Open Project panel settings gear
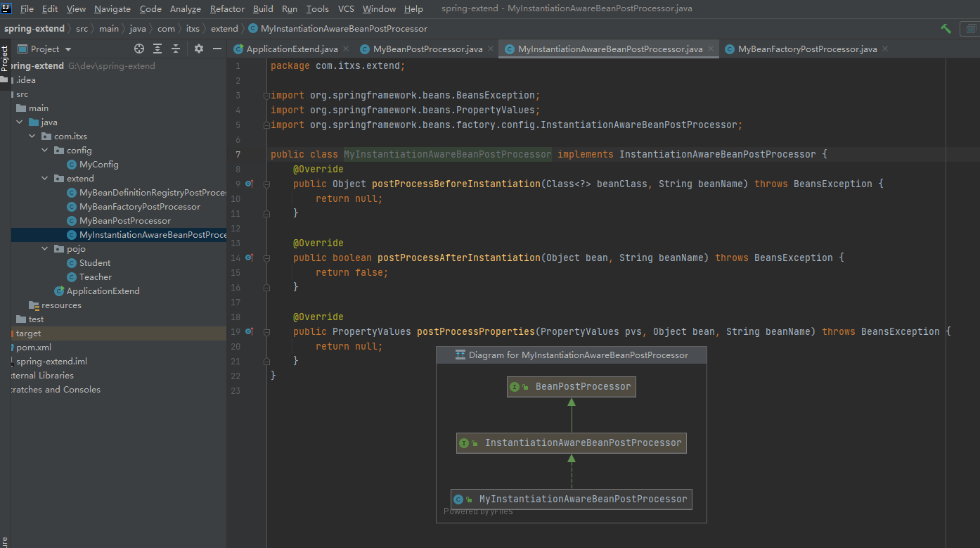This screenshot has height=548, width=980. [199, 49]
